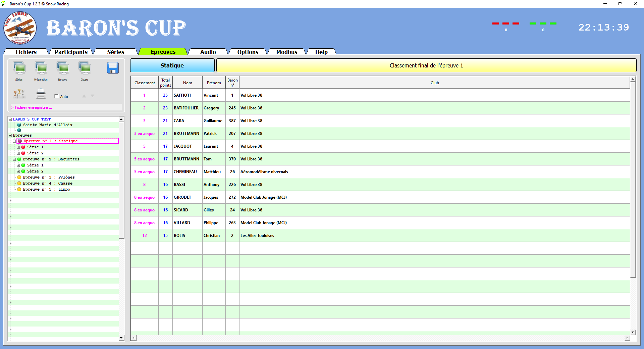Save the file using the floppy disk icon
The height and width of the screenshot is (349, 644).
click(113, 68)
